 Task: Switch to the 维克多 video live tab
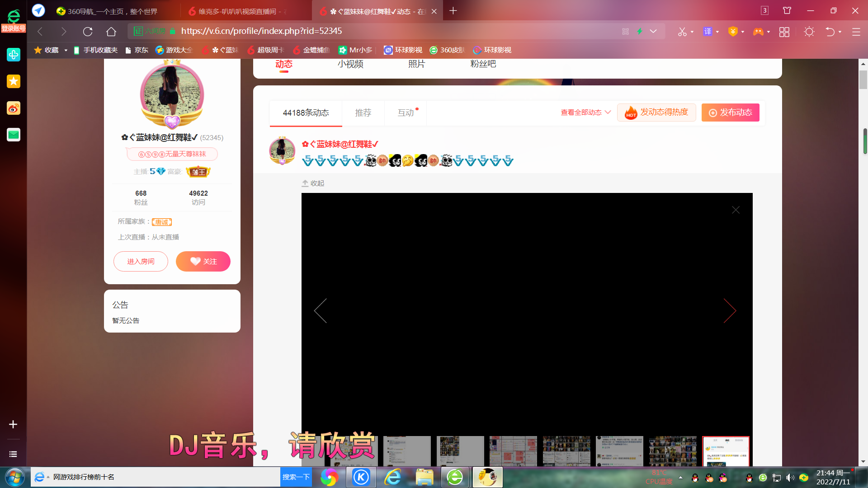[244, 11]
